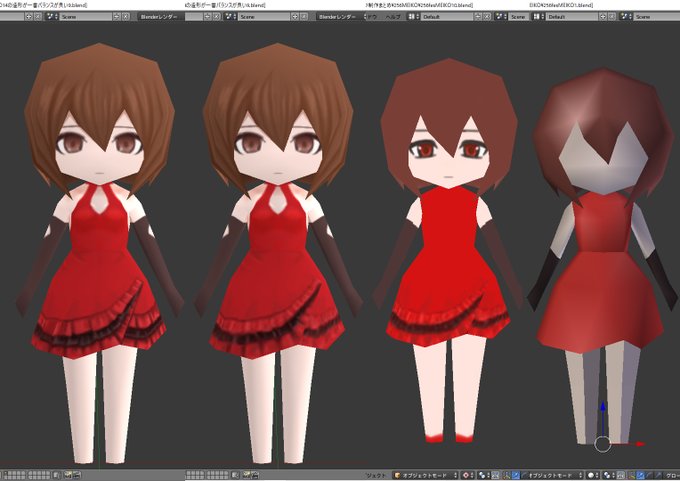Image resolution: width=680 pixels, height=481 pixels.
Task: Open ウィンドウ menu in MEIKO10.blend window
Action: (x=370, y=16)
